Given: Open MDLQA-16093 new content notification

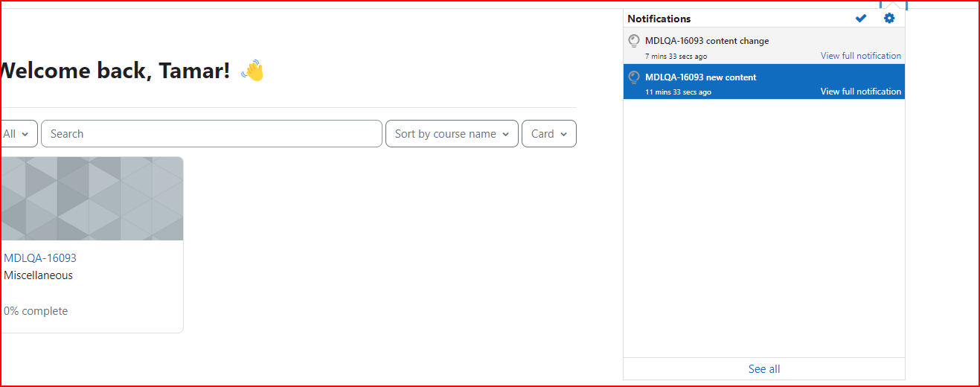Looking at the screenshot, I should coord(764,81).
